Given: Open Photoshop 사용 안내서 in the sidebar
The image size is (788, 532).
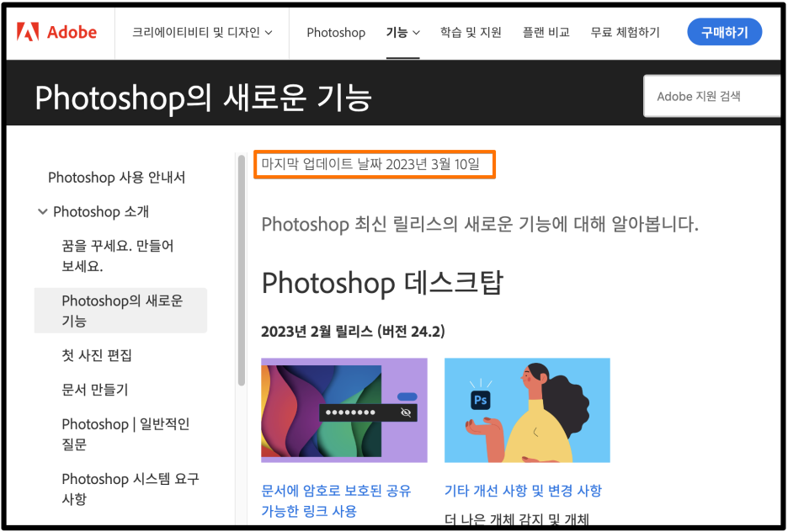Looking at the screenshot, I should 116,178.
